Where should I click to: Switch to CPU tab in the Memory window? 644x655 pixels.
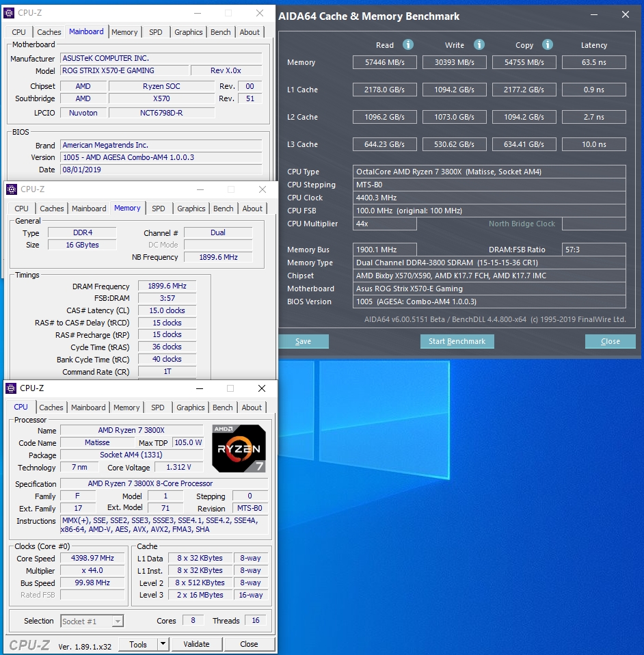[x=22, y=209]
